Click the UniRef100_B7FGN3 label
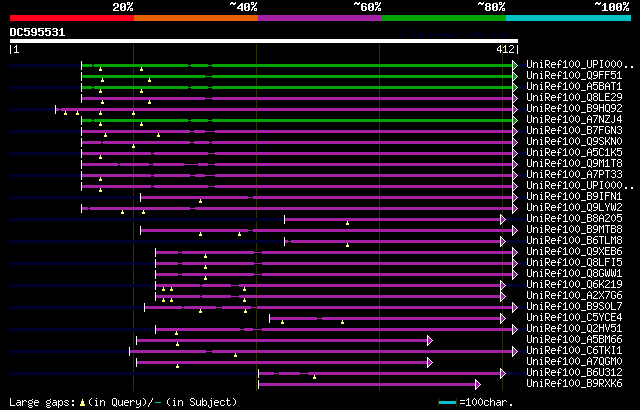 click(574, 131)
